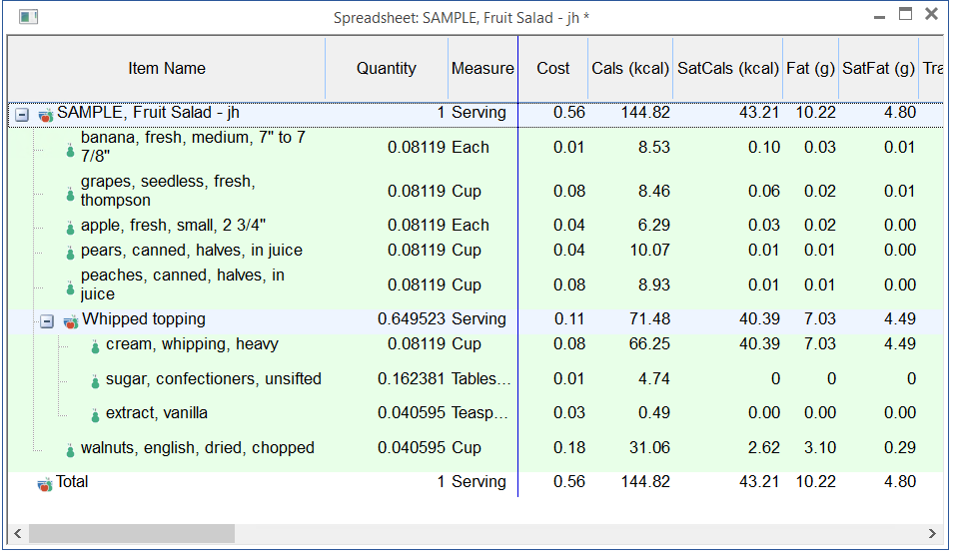959x560 pixels.
Task: Collapse the SAMPLE, Fruit Salad - jh tree node
Action: [x=21, y=115]
